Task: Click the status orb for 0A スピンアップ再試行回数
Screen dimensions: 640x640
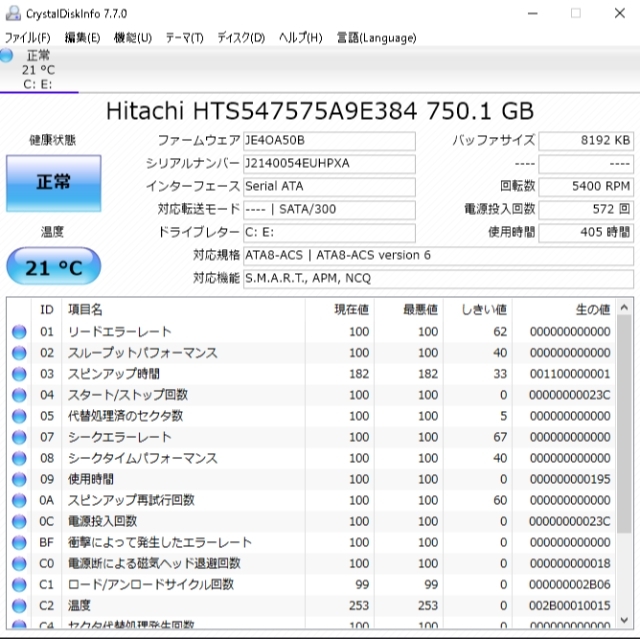Action: pos(19,500)
